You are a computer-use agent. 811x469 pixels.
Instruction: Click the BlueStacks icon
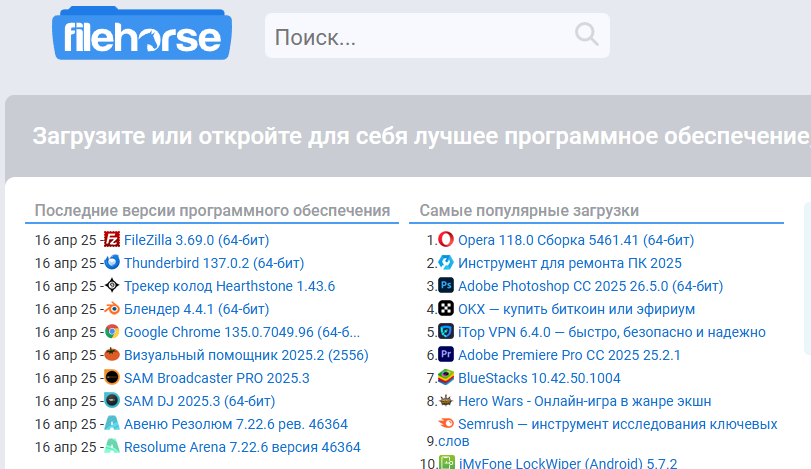[x=446, y=377]
